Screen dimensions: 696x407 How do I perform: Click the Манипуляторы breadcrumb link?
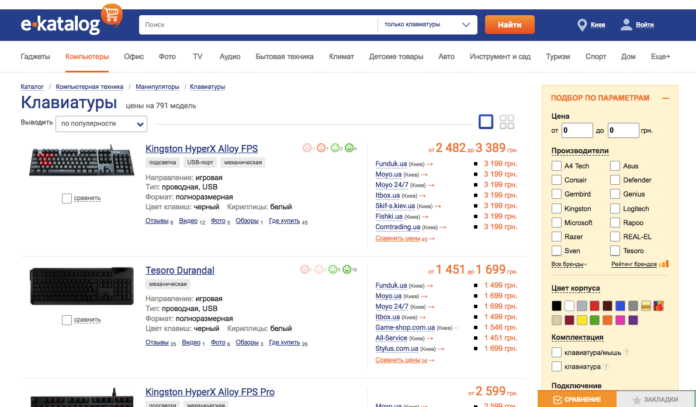click(157, 87)
